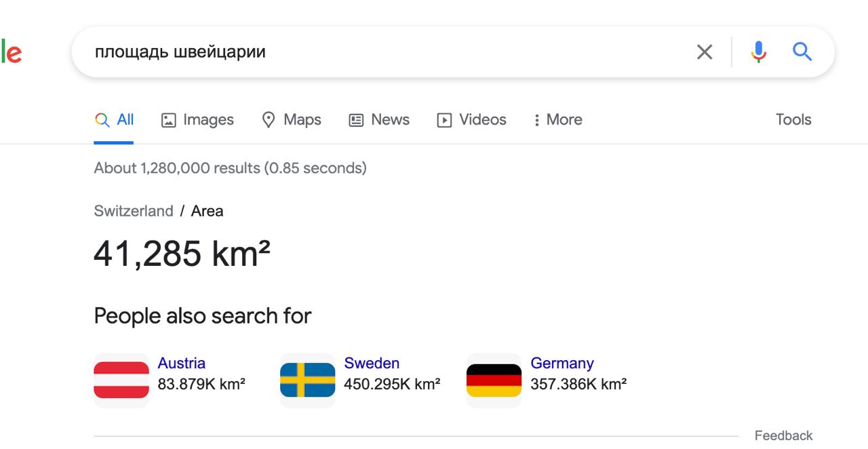Click the Feedback link
The width and height of the screenshot is (868, 449).
(783, 435)
